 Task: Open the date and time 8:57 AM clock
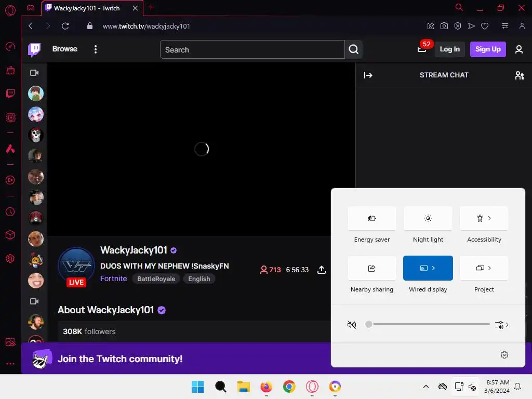[497, 387]
